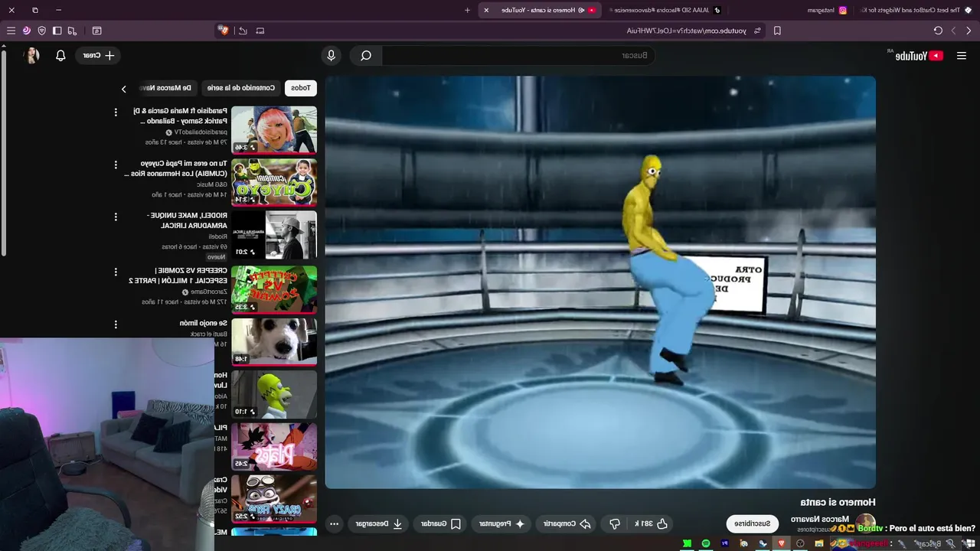Image resolution: width=980 pixels, height=551 pixels.
Task: Open options for Tu no eres mi Papá Cuyeyo
Action: [116, 165]
